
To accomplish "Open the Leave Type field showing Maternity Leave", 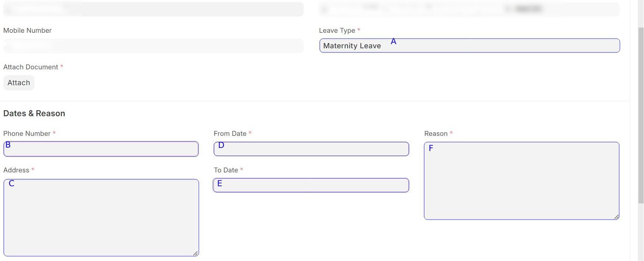I will click(469, 46).
